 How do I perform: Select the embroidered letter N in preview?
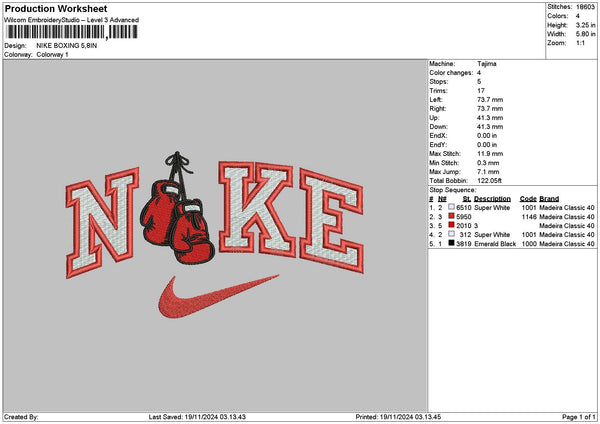[x=102, y=223]
